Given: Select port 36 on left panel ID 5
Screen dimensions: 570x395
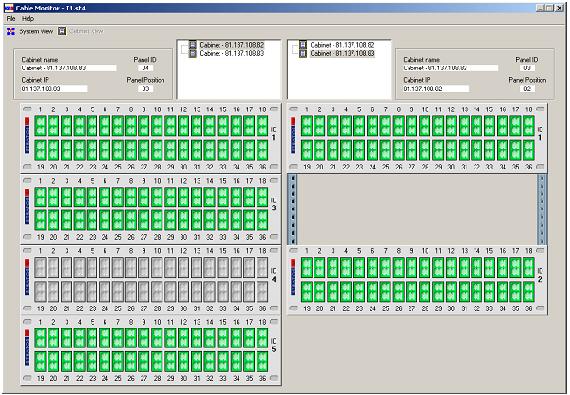Looking at the screenshot, I should coord(262,361).
